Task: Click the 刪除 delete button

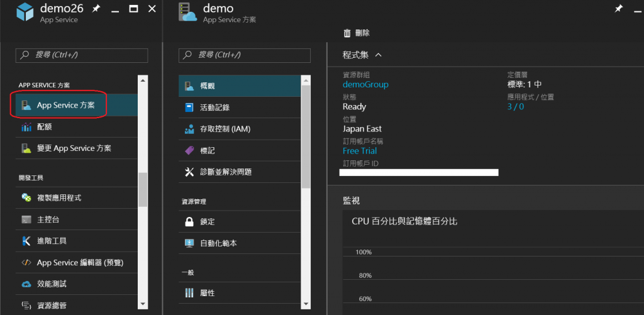Action: point(357,33)
